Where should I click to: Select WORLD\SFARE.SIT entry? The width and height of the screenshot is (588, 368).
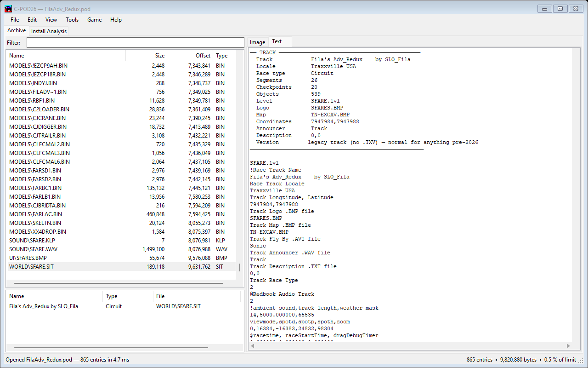121,267
